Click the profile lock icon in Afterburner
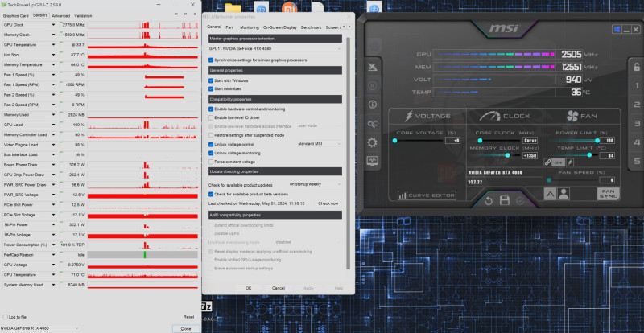Viewport: 644px width, 333px height. 637,67
